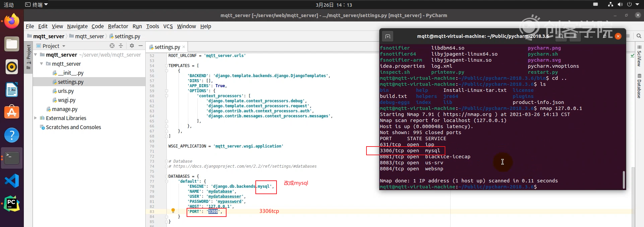Open the Edit menu

click(x=43, y=26)
